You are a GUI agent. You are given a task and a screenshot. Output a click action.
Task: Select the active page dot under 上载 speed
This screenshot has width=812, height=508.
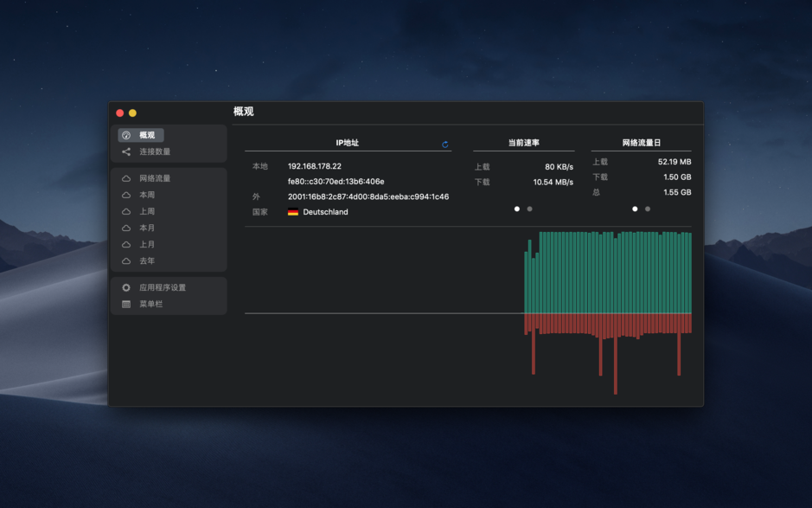coord(516,209)
